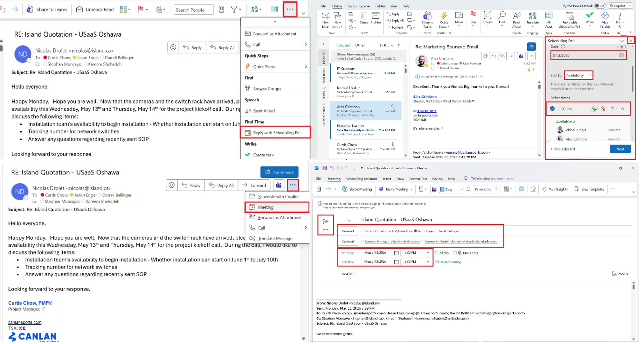Switch to the Other inbox tab
The width and height of the screenshot is (644, 344).
360,45
